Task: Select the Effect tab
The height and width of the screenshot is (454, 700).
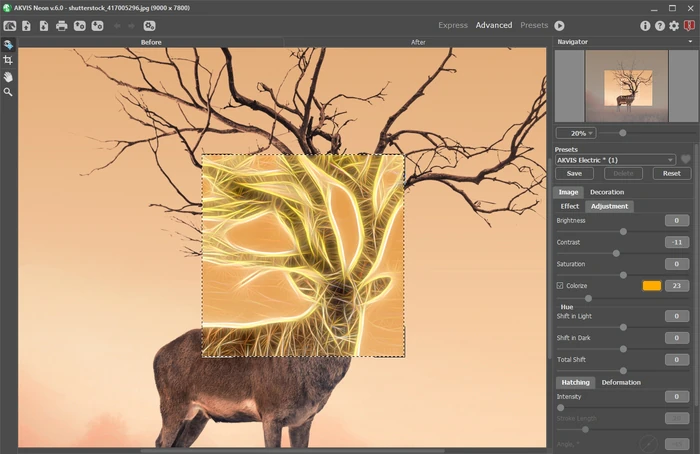Action: [570, 206]
